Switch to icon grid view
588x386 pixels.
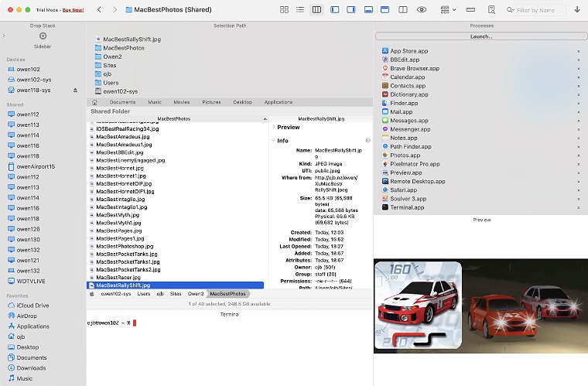tap(284, 10)
